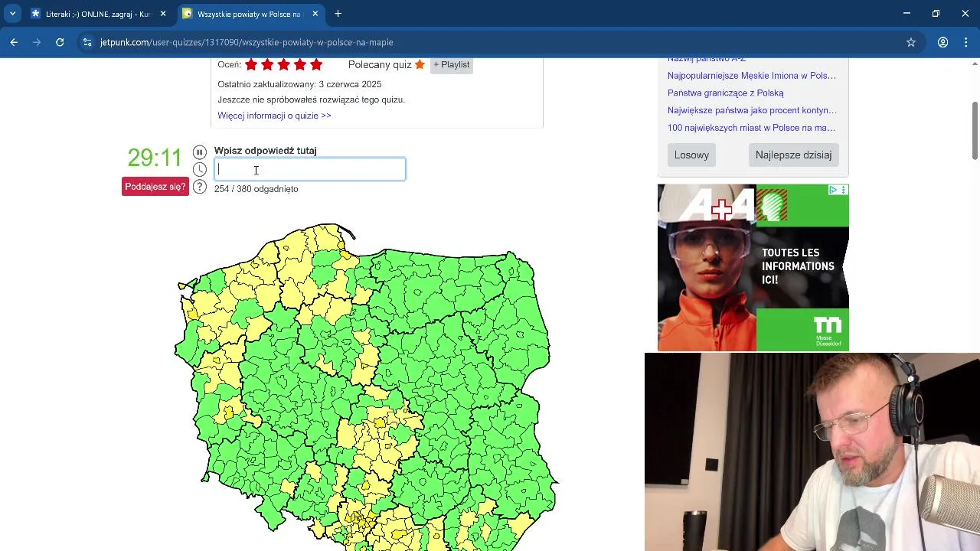Open Państwa graniczące z Polską link

[726, 93]
